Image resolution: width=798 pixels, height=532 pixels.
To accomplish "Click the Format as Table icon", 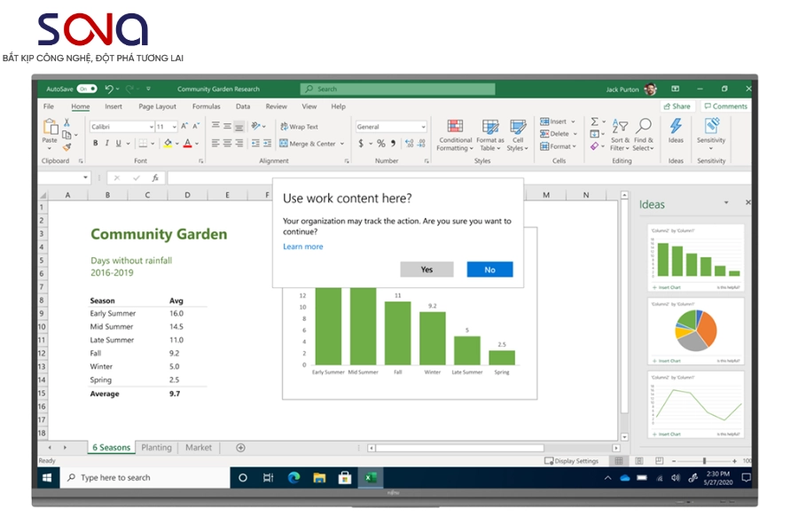I will 489,127.
